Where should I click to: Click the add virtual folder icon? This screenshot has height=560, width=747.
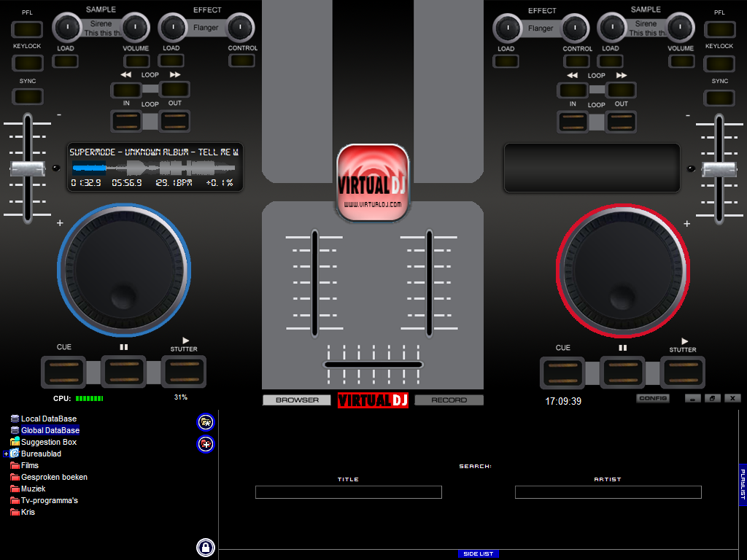click(206, 444)
